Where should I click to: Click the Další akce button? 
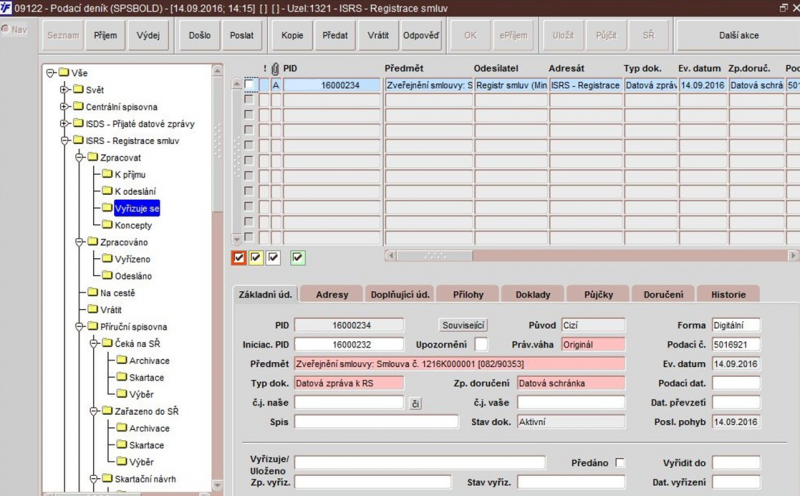[x=738, y=35]
